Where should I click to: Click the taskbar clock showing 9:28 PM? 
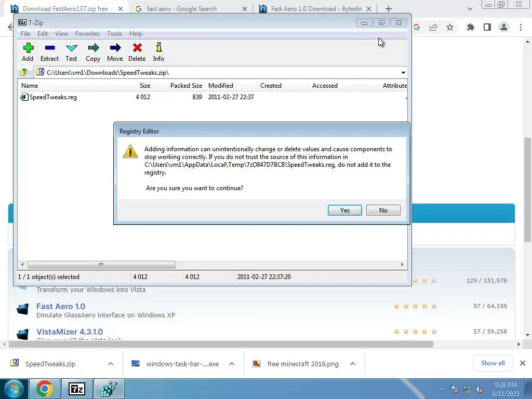pyautogui.click(x=506, y=389)
